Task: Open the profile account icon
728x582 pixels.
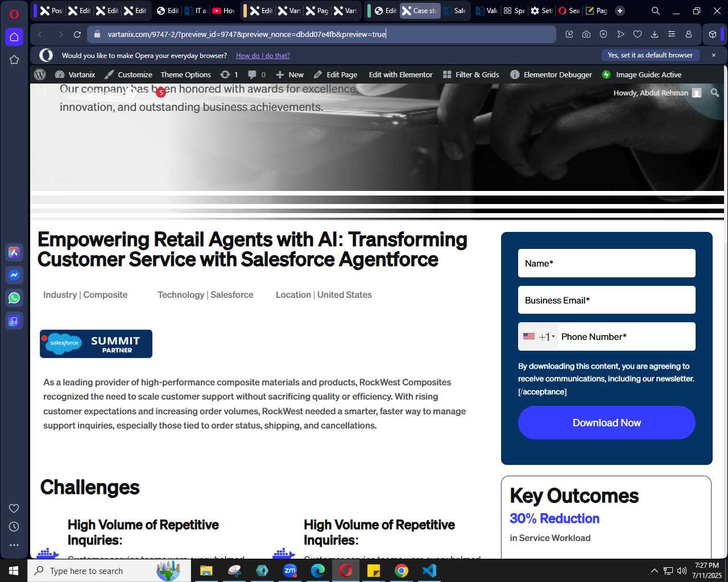Action: tap(689, 35)
